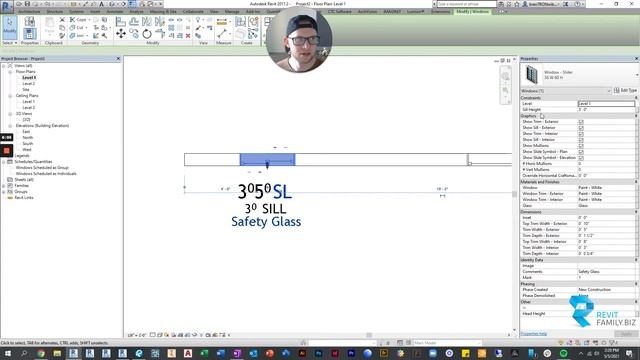Viewport: 640px width, 360px height.
Task: Toggle Thin Lines in the quick access toolbar
Action: pos(133,4)
